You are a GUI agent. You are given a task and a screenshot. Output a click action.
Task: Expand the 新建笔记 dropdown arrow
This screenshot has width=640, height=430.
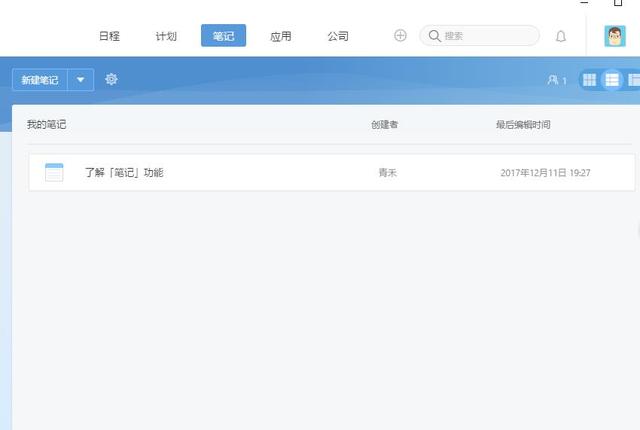(81, 80)
